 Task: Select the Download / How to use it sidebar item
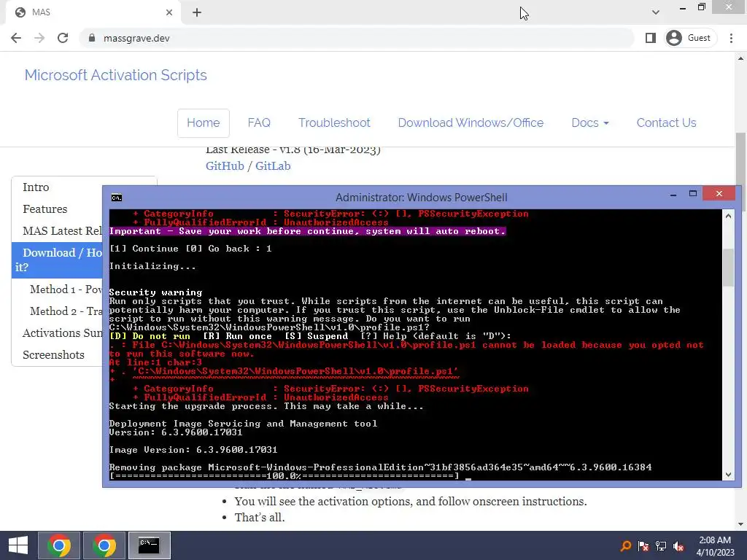(57, 260)
